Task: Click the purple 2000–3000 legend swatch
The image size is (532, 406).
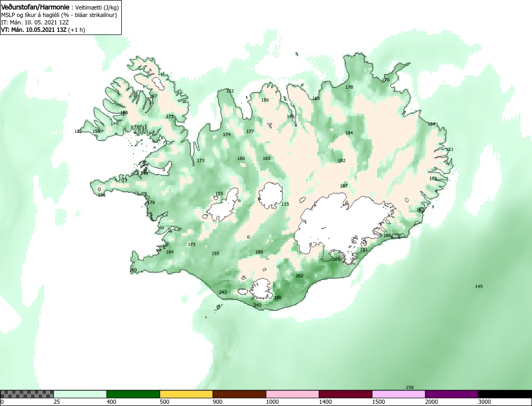Action: (452, 394)
